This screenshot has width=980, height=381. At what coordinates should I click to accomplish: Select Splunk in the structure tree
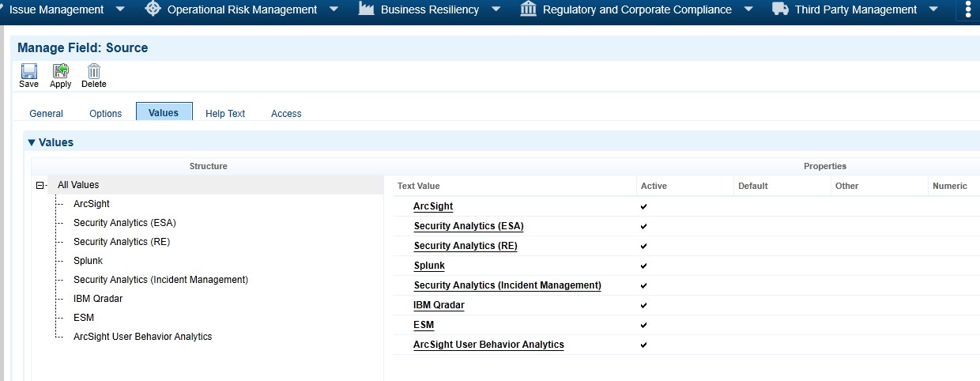click(88, 261)
